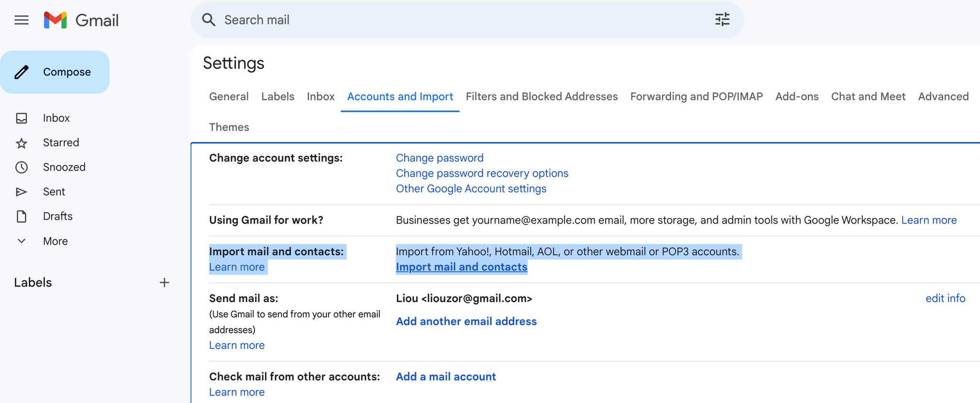Click the search magnifier icon

pyautogui.click(x=209, y=20)
